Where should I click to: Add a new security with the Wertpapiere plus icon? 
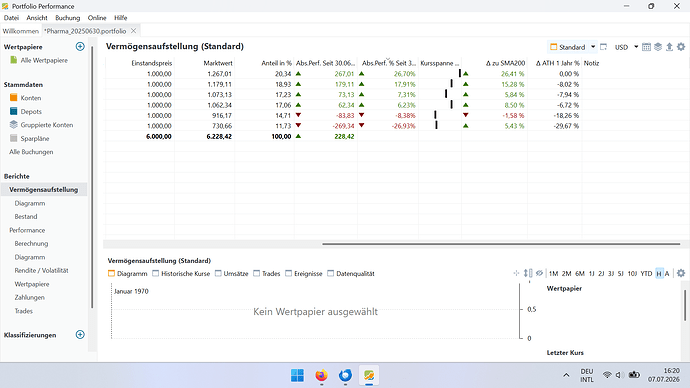tap(80, 46)
